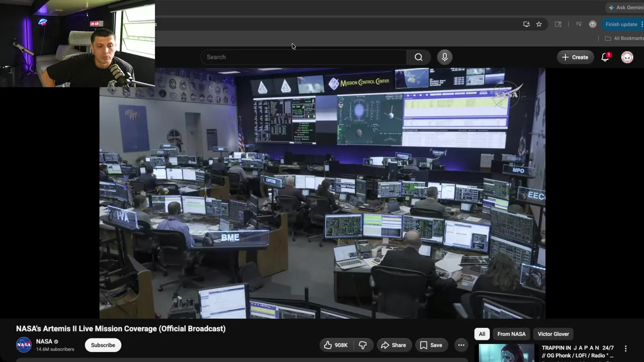The image size is (644, 362).
Task: Open the Chrome profile avatar
Action: pyautogui.click(x=593, y=24)
